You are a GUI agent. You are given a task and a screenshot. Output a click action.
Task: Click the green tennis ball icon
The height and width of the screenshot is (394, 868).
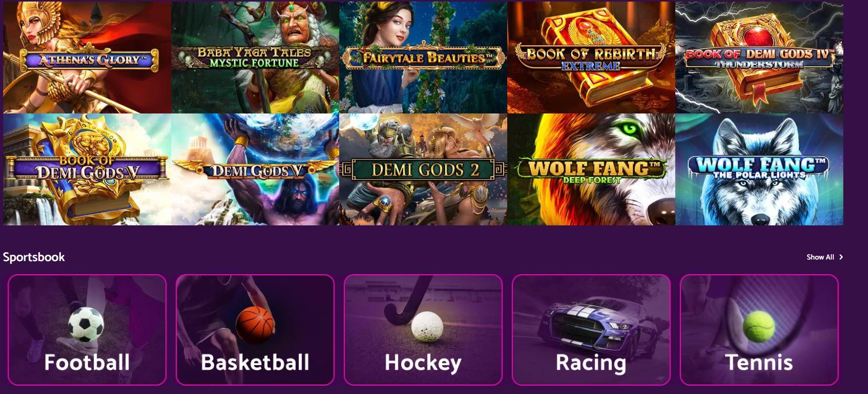759,326
